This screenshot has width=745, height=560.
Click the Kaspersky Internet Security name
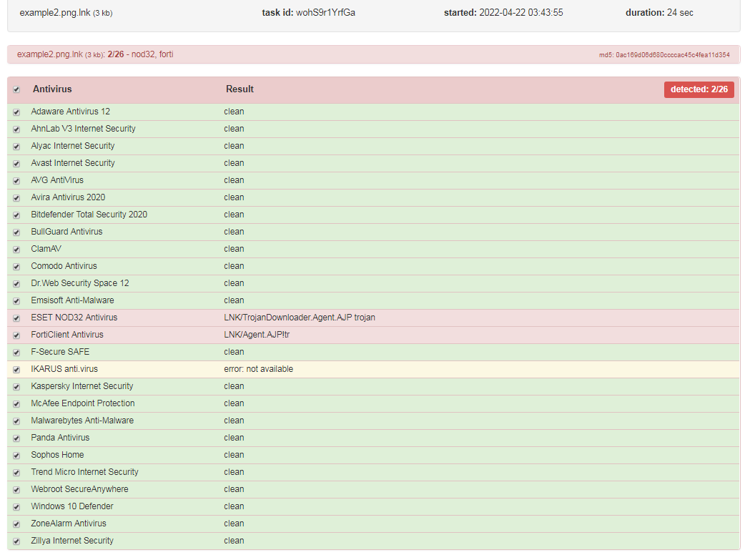point(82,386)
